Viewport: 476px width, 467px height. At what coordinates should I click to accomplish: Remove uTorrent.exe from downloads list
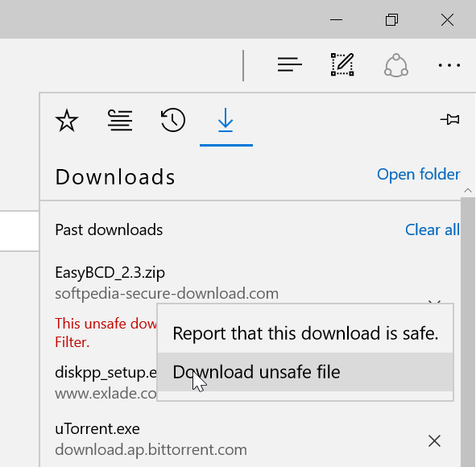coord(434,441)
